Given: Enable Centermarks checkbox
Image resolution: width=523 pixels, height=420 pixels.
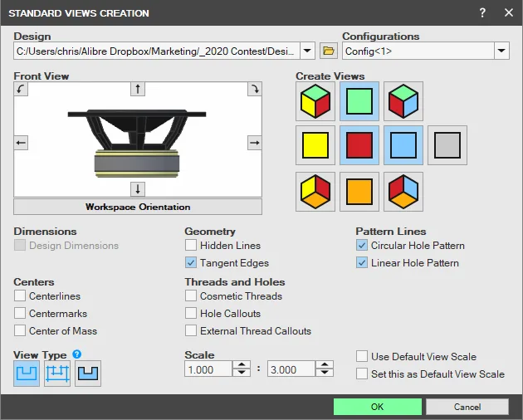Looking at the screenshot, I should pos(20,313).
